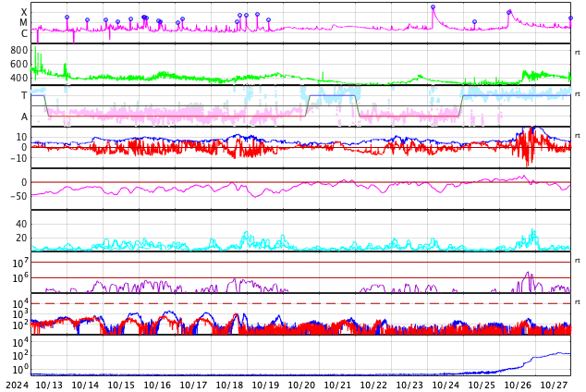Click the 10/26 date label
Screen dimensions: 586x392
tap(518, 385)
